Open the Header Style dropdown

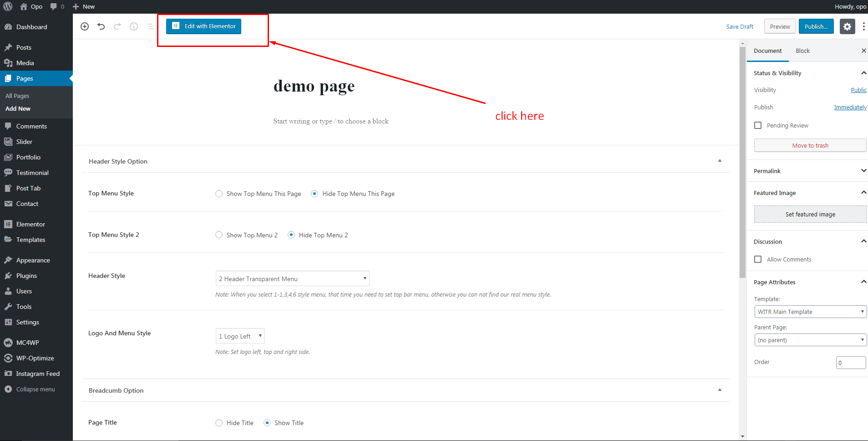[x=292, y=278]
